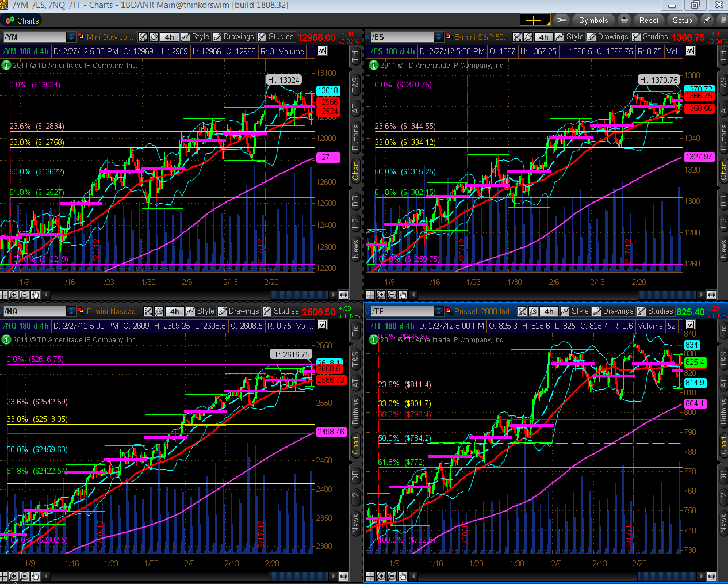Click the /ES symbol input field
This screenshot has height=584, width=728.
click(402, 37)
